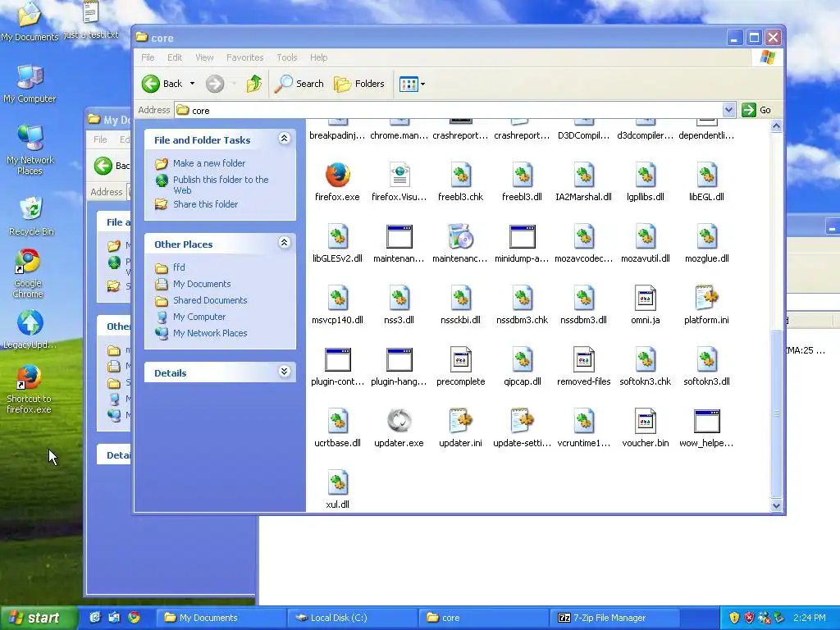Switch to 7-Zip File Manager taskbar button
The image size is (840, 630).
click(614, 618)
